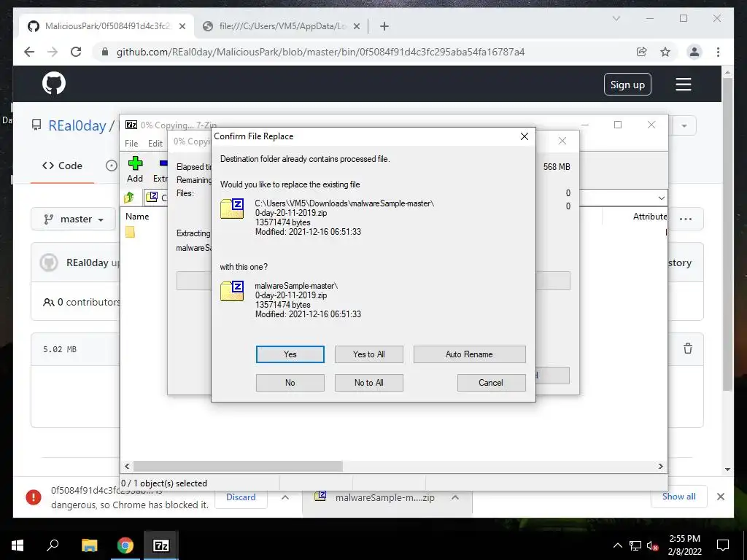Expand the master branch dropdown
The height and width of the screenshot is (560, 747).
pyautogui.click(x=74, y=219)
